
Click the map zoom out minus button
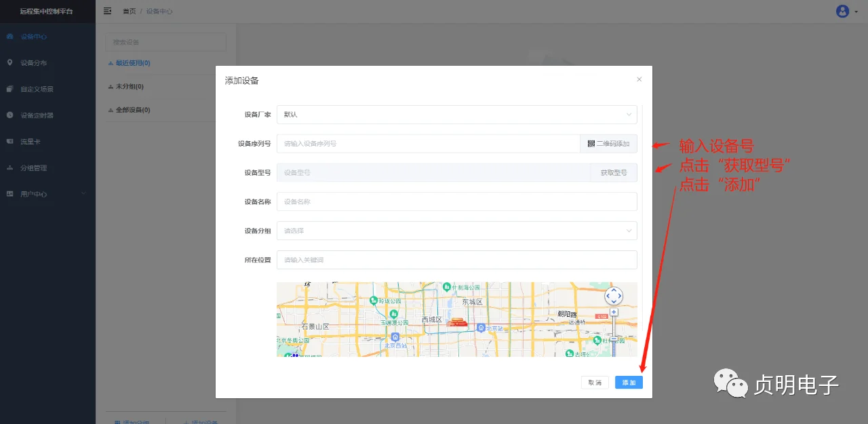coord(614,339)
